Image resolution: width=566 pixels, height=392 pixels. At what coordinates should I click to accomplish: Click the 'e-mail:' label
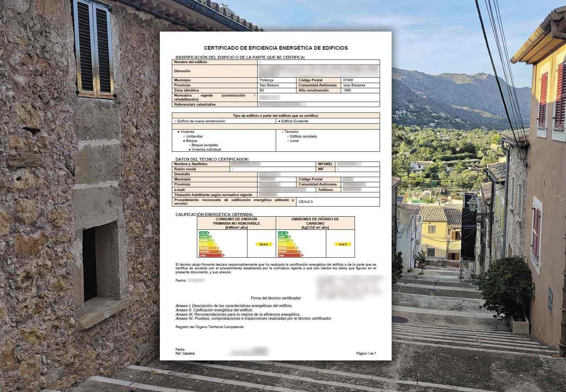[180, 190]
